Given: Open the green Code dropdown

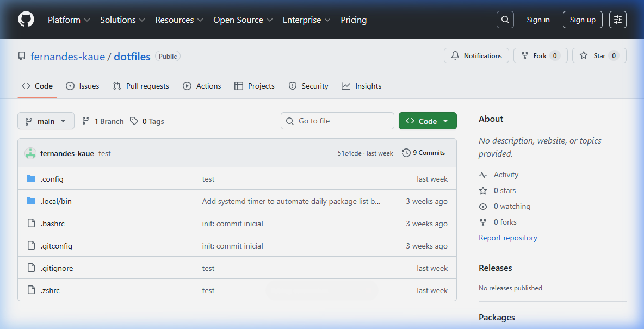Looking at the screenshot, I should [428, 120].
